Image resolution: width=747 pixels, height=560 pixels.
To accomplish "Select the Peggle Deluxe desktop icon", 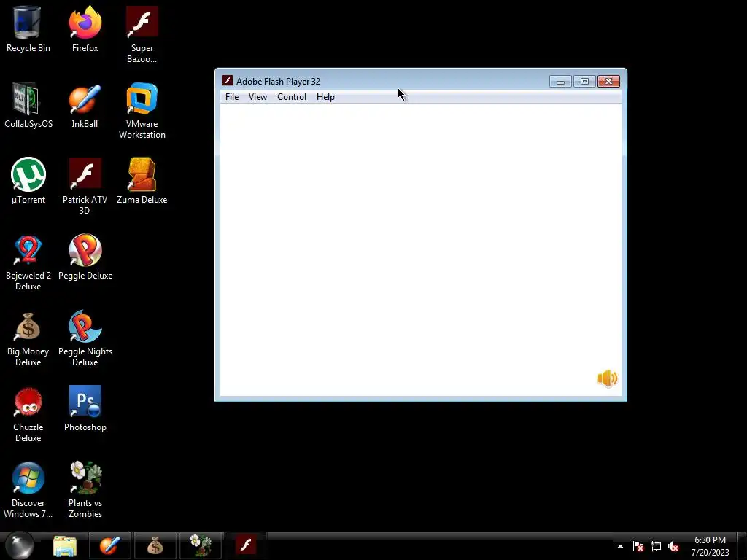I will tap(85, 256).
